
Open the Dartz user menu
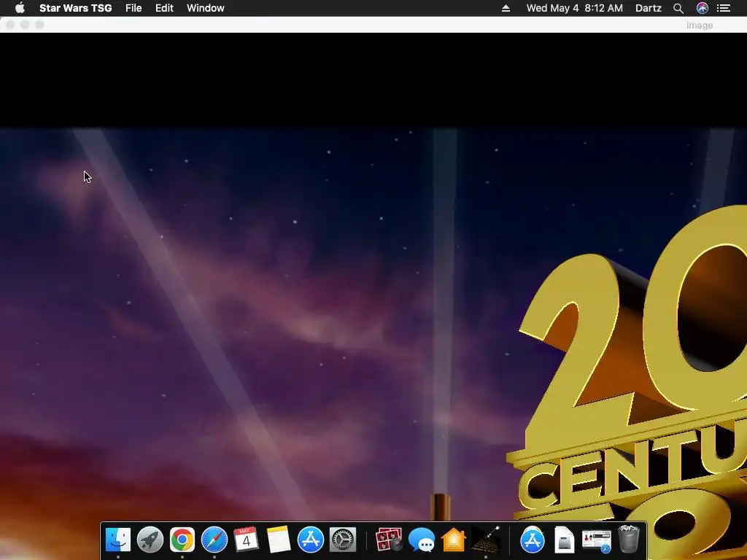point(648,8)
